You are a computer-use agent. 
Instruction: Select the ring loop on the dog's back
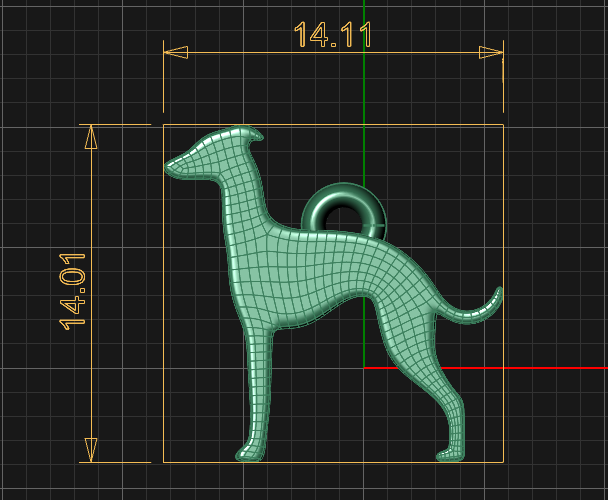(x=344, y=209)
